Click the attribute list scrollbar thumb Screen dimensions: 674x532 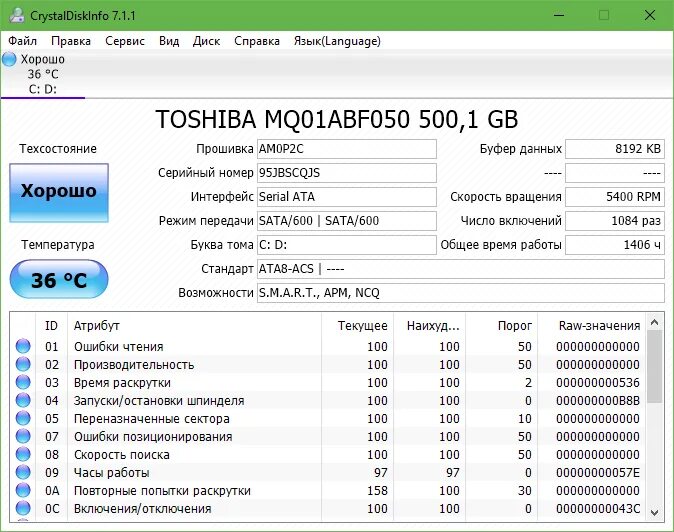click(655, 367)
